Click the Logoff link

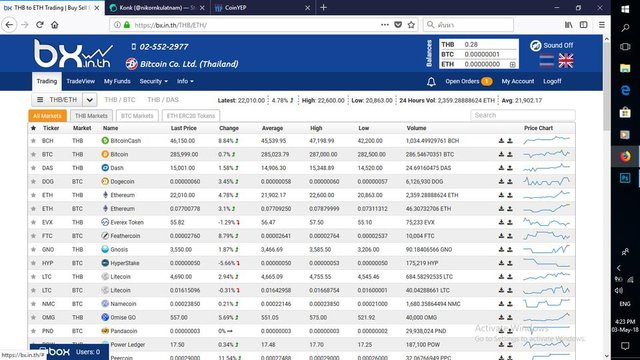click(x=552, y=81)
